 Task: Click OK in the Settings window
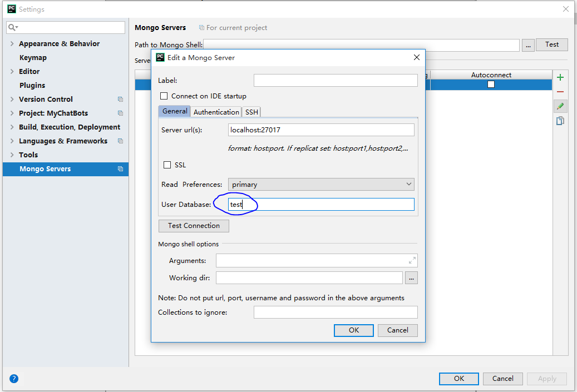pyautogui.click(x=459, y=379)
